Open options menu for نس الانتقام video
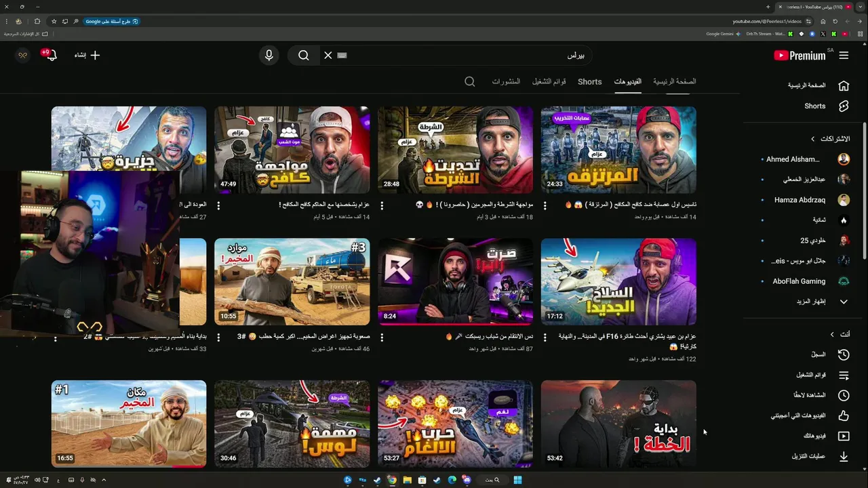868x488 pixels. click(382, 337)
